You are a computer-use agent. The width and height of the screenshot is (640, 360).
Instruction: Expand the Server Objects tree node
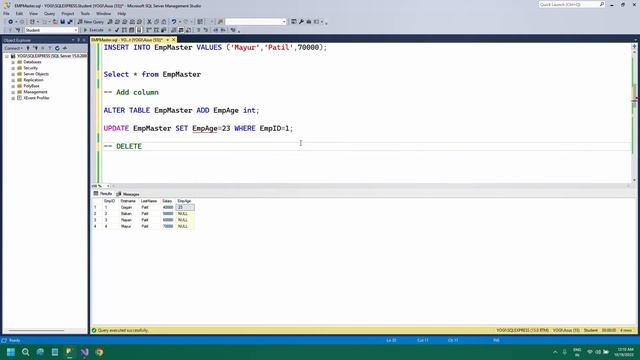click(13, 74)
